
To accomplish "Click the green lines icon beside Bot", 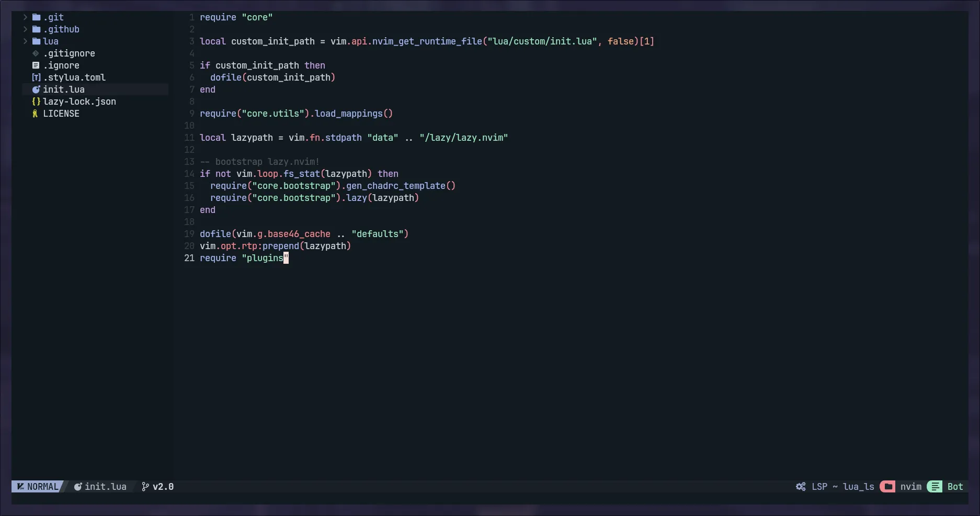I will click(935, 487).
